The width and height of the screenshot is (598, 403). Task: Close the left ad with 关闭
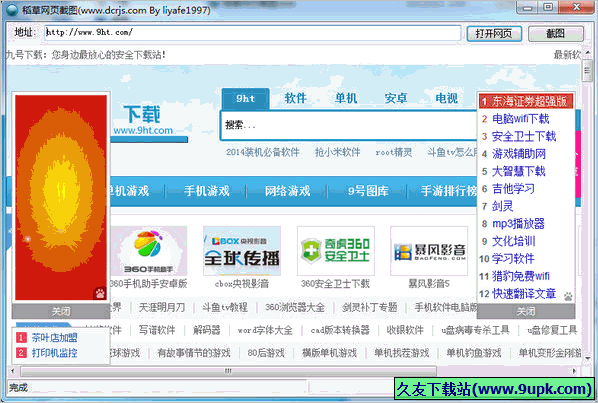point(61,311)
